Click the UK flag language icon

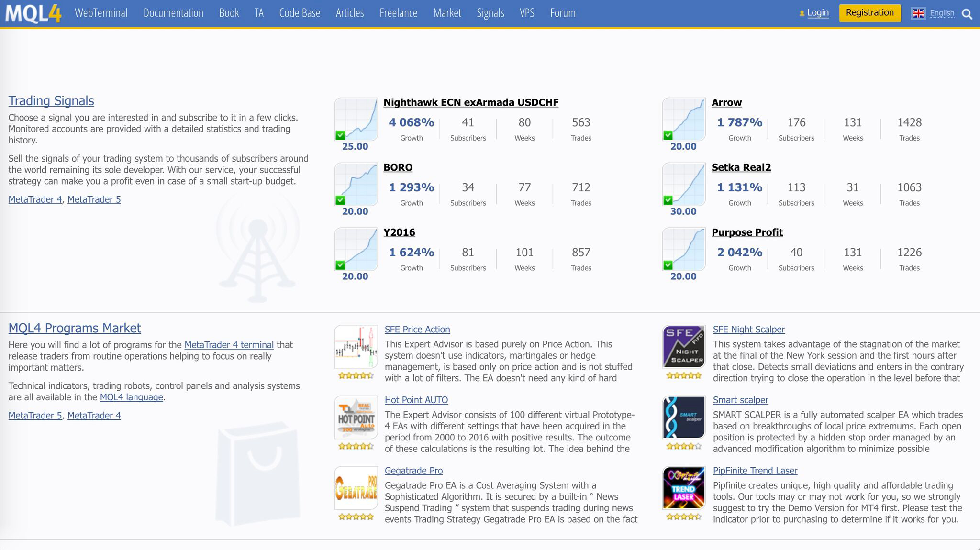pyautogui.click(x=918, y=13)
